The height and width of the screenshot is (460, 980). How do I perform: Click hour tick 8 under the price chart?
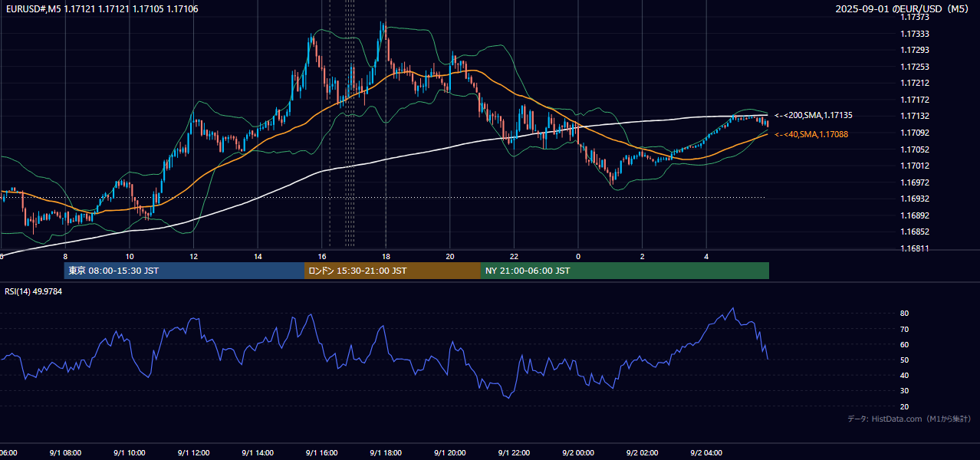coord(65,256)
